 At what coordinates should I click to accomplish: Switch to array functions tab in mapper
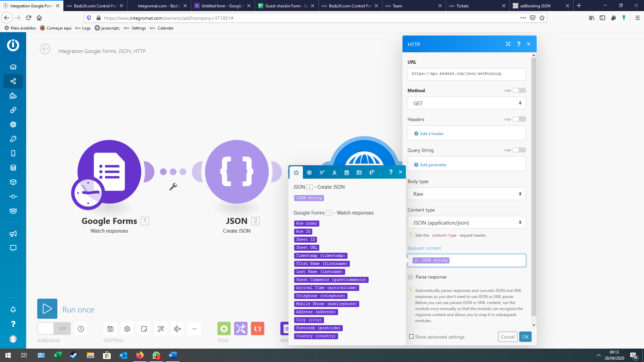359,172
